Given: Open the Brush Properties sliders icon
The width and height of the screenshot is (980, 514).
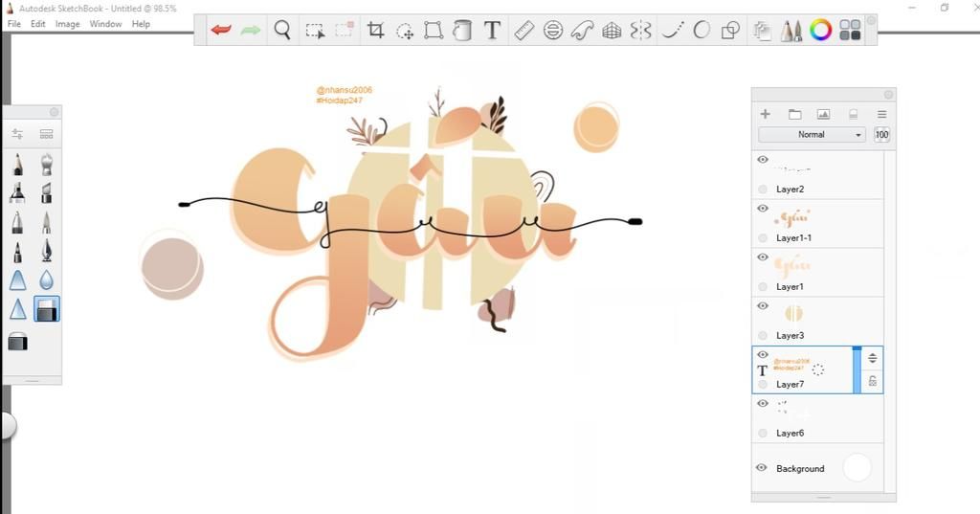Looking at the screenshot, I should [x=17, y=134].
